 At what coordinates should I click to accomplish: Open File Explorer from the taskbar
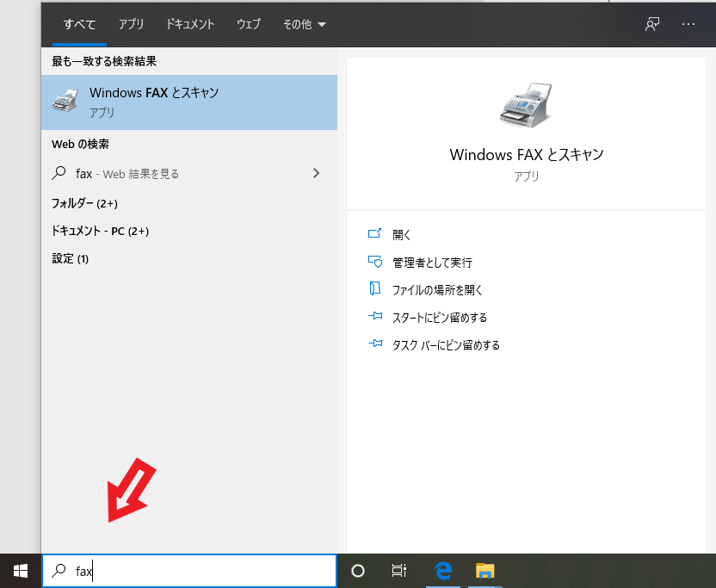pos(485,571)
